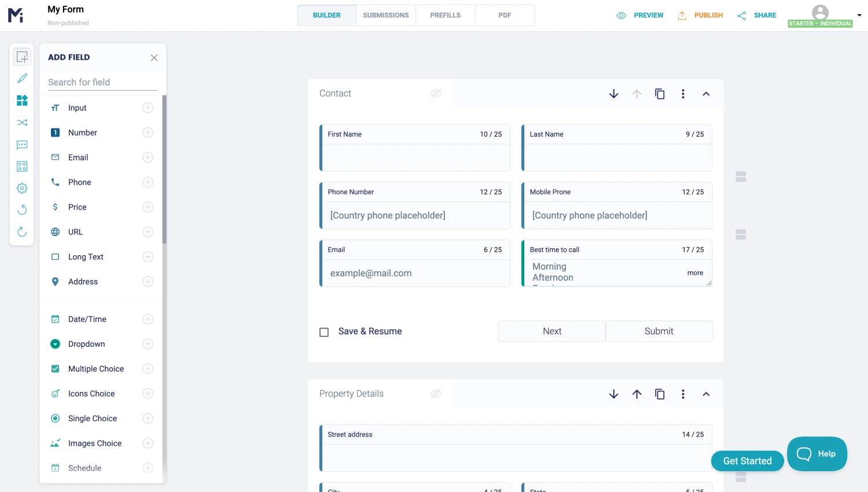Switch to the Submissions tab
The image size is (868, 492).
pos(386,15)
